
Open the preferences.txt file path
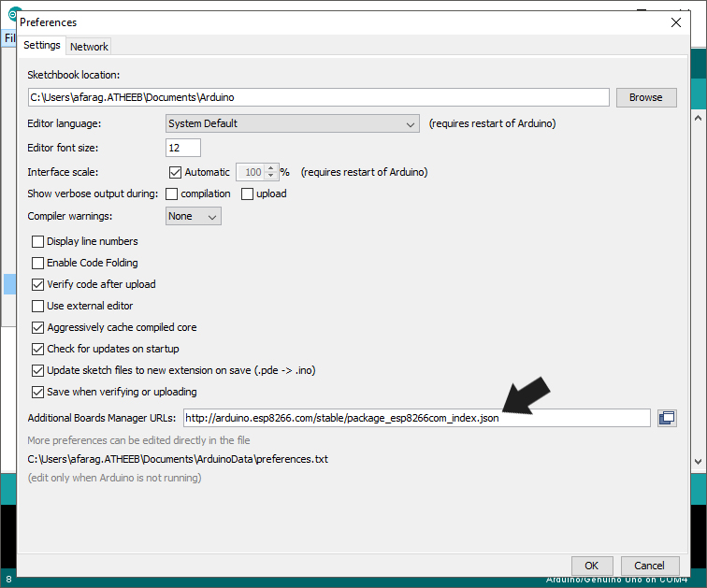point(178,459)
